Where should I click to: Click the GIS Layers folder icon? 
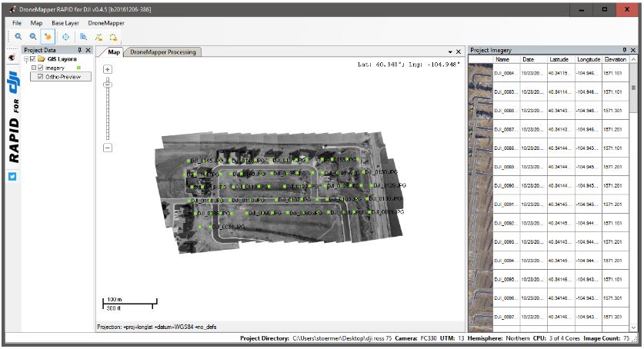pyautogui.click(x=41, y=58)
